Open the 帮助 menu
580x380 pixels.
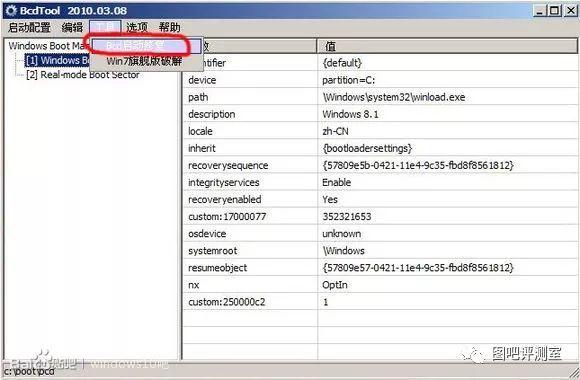(x=169, y=27)
